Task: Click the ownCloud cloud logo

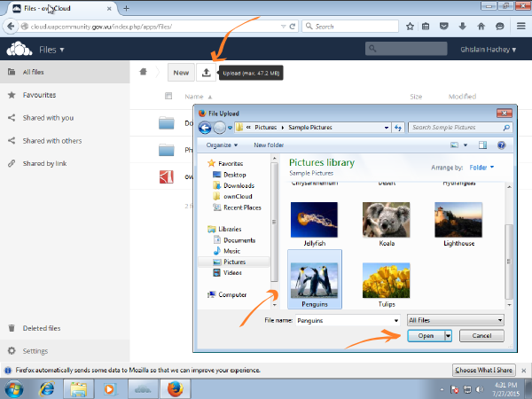Action: point(20,50)
